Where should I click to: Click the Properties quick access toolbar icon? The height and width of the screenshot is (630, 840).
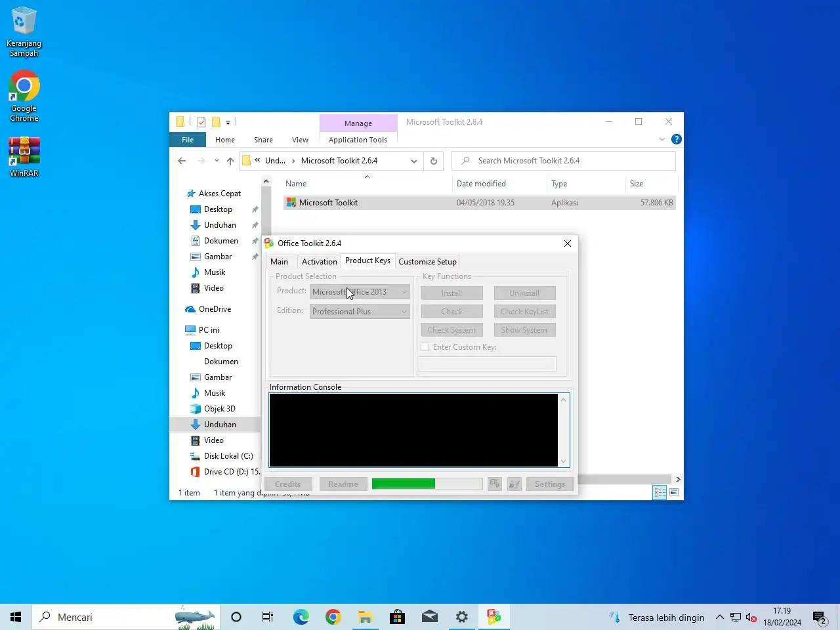[x=201, y=122]
